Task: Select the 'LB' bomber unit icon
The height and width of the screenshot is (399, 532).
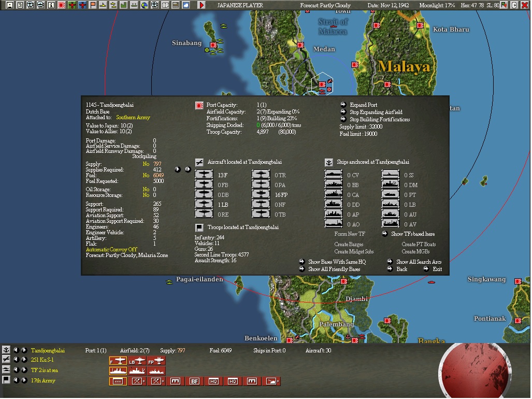Action: pyautogui.click(x=137, y=361)
